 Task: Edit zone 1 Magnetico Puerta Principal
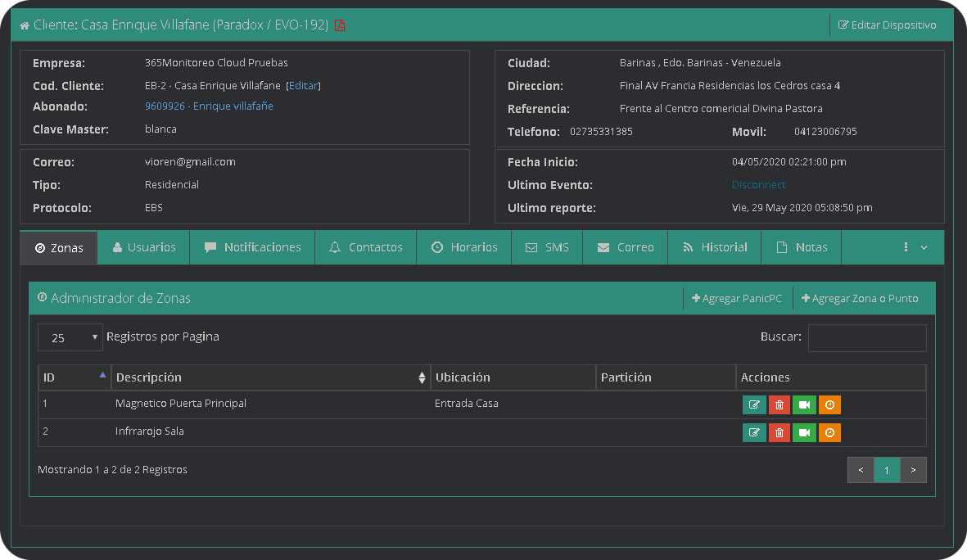754,404
